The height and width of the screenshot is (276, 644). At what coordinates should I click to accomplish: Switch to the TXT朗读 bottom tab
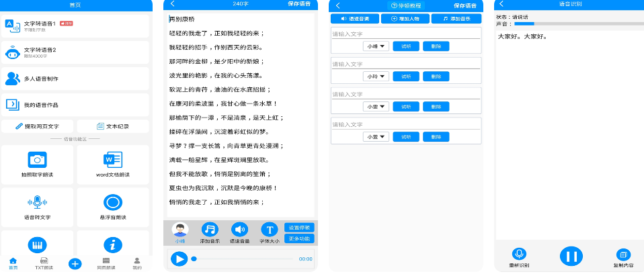44,263
